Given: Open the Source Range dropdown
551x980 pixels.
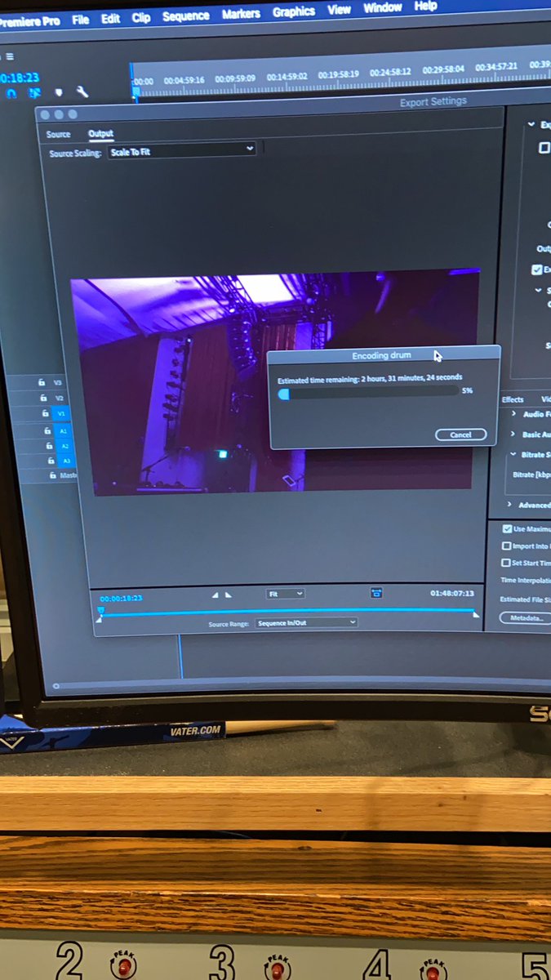Looking at the screenshot, I should pos(306,622).
